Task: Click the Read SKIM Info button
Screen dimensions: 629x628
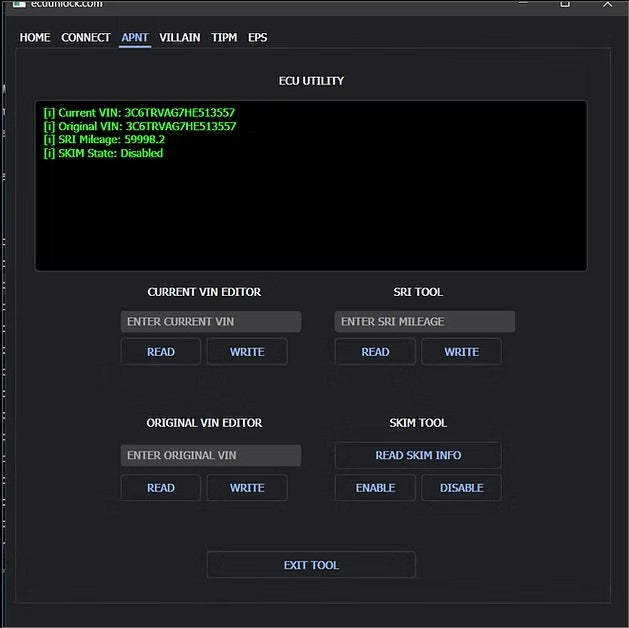Action: click(418, 456)
